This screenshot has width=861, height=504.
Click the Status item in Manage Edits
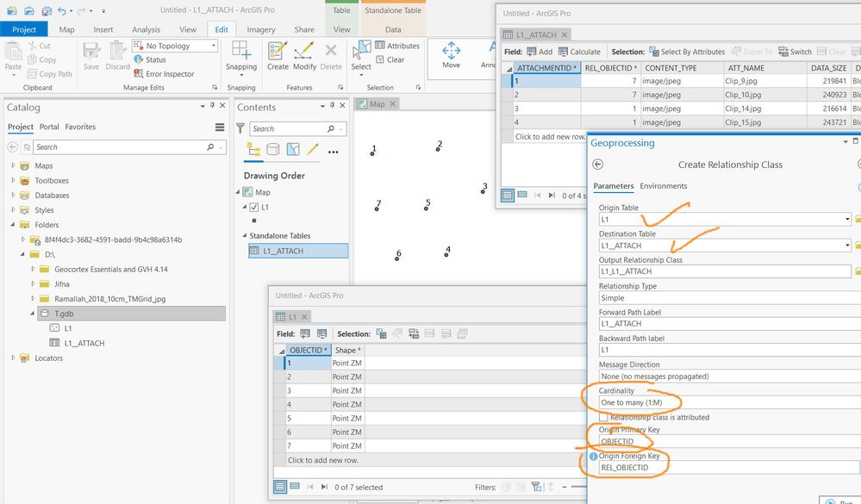click(150, 59)
